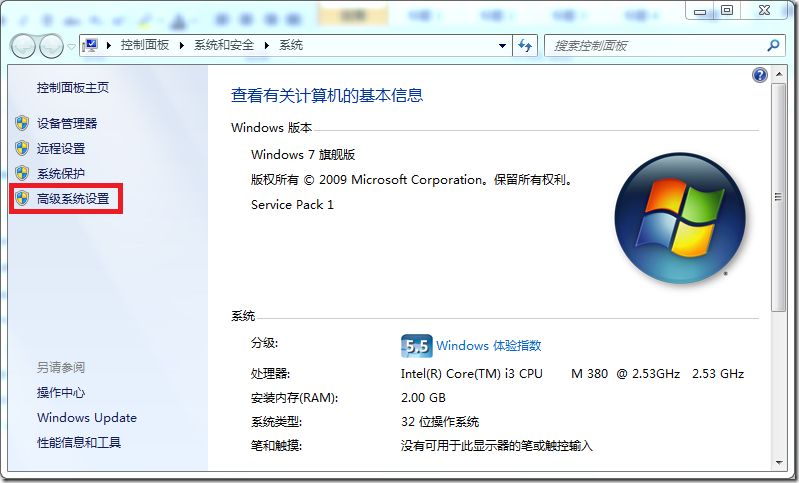Go back with the Back arrow button
This screenshot has height=483, width=799.
point(23,46)
